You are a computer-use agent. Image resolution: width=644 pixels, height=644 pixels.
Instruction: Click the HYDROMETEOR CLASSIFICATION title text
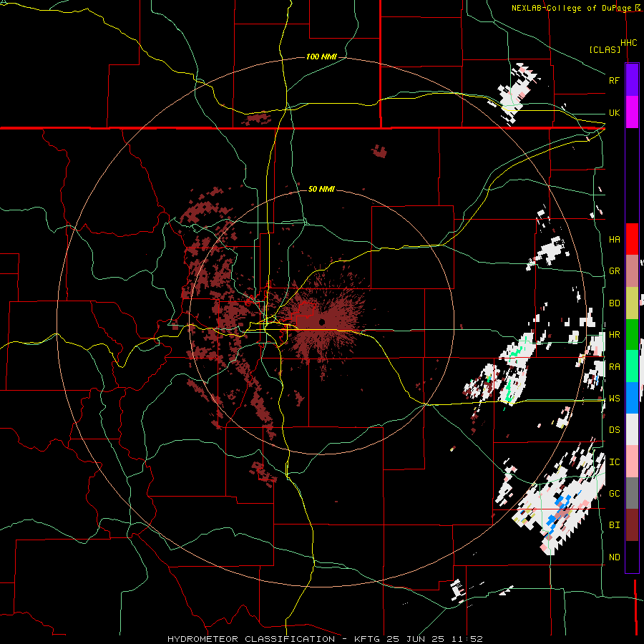(x=251, y=639)
